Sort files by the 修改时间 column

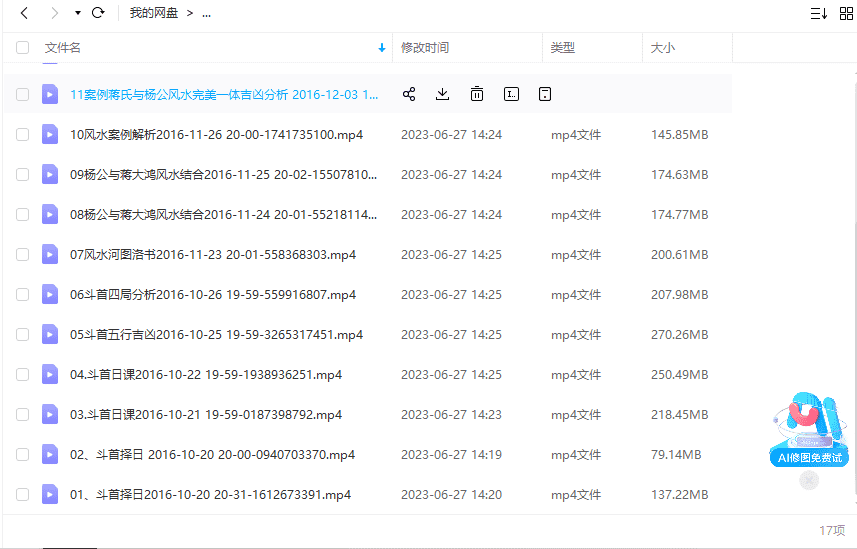[425, 47]
